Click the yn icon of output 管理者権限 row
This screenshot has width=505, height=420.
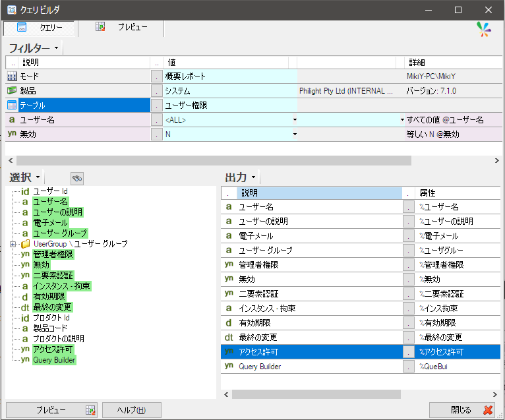pyautogui.click(x=229, y=264)
